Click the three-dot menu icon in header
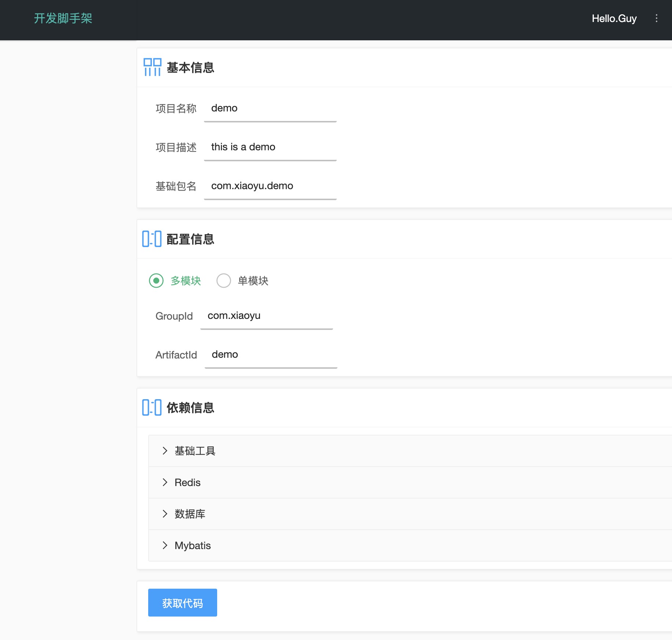Image resolution: width=672 pixels, height=640 pixels. 656,18
